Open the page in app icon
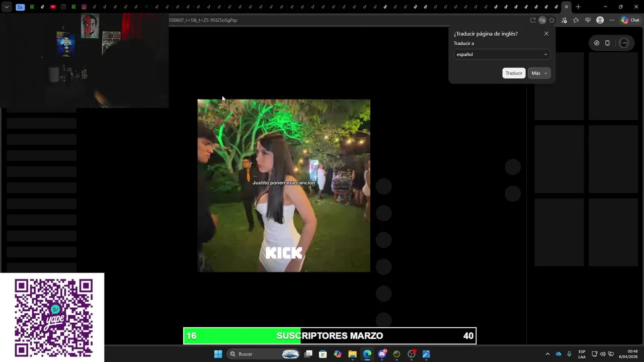 533,20
